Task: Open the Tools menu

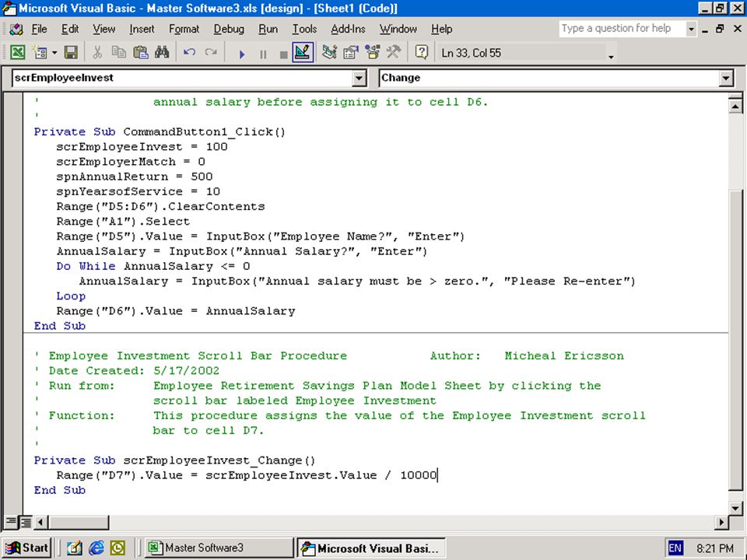Action: click(x=304, y=30)
